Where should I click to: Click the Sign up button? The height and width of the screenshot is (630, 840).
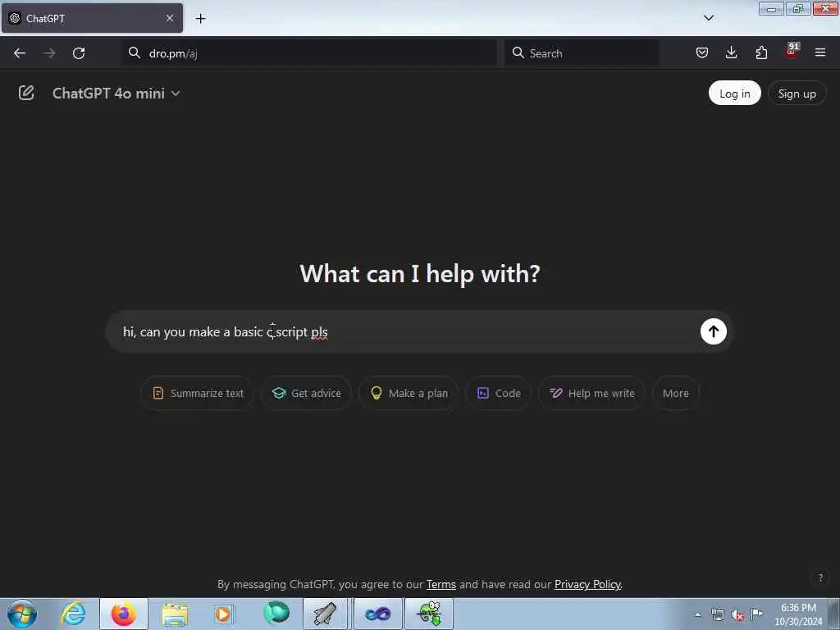coord(797,94)
